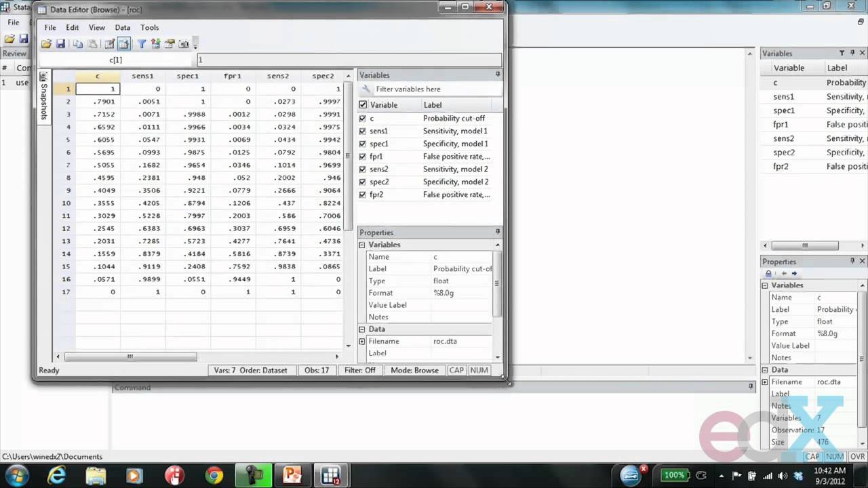The image size is (868, 488).
Task: Uncheck the spec2 variable checkbox
Action: pyautogui.click(x=363, y=182)
